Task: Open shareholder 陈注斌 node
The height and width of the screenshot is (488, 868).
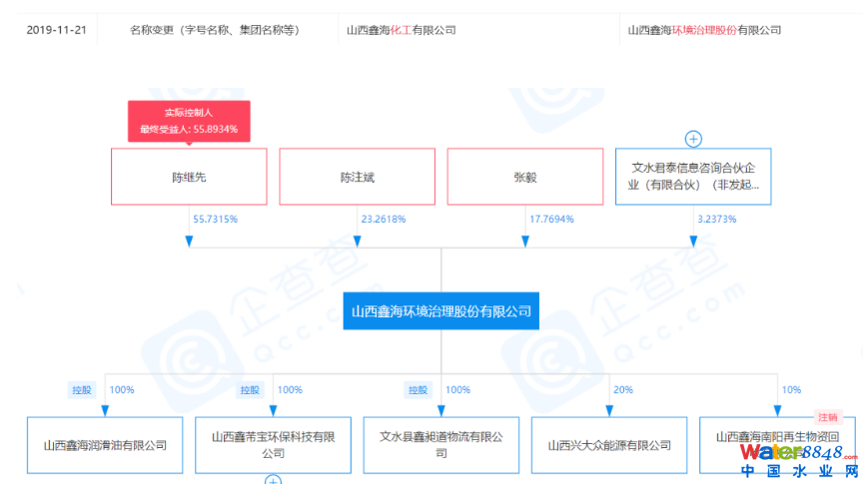Action: pos(357,177)
